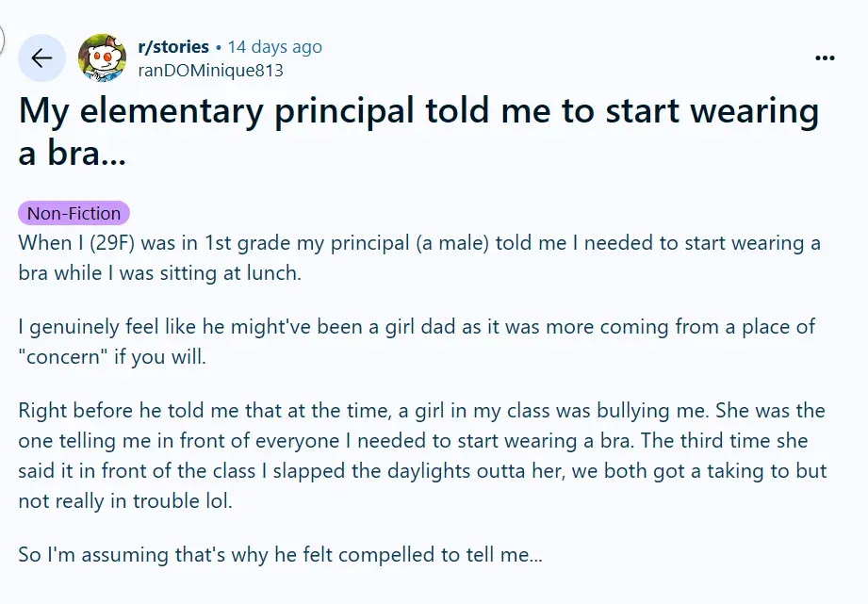The height and width of the screenshot is (604, 868).
Task: Click the post title about elementary principal
Action: click(418, 131)
